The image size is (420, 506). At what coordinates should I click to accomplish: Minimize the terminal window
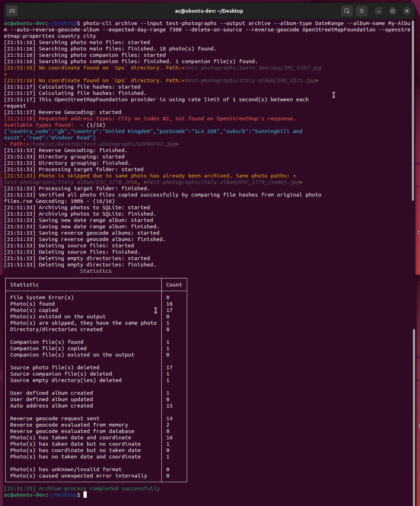point(379,11)
